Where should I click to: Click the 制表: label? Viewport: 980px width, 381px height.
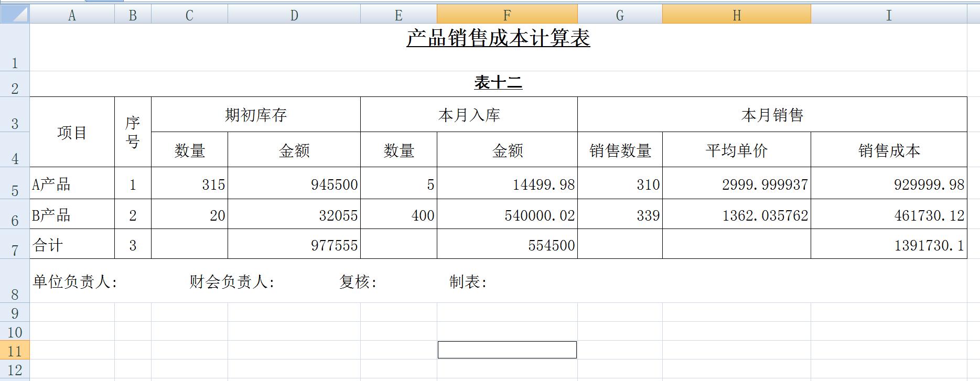point(468,282)
